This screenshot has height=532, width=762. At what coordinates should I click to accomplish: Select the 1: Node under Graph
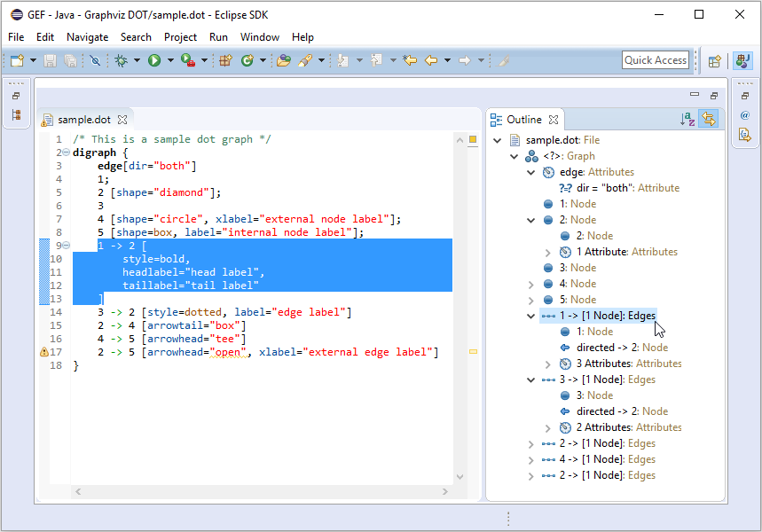570,204
